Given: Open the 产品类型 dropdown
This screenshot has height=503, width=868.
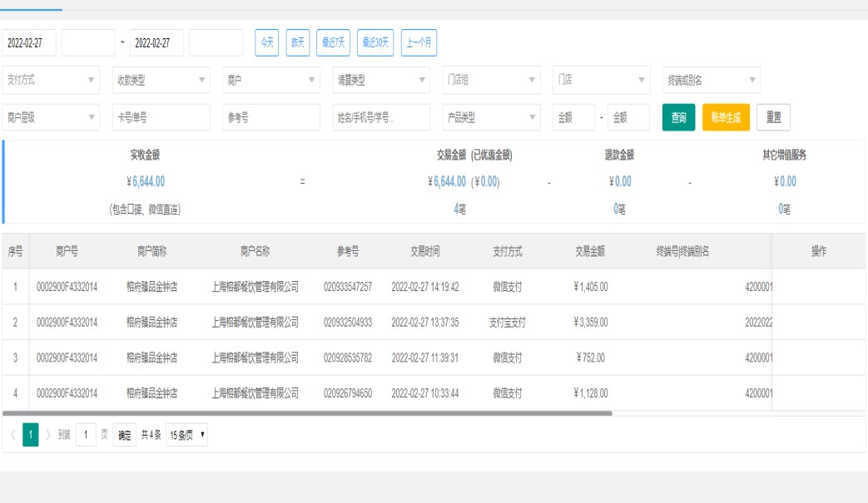Looking at the screenshot, I should (x=491, y=117).
